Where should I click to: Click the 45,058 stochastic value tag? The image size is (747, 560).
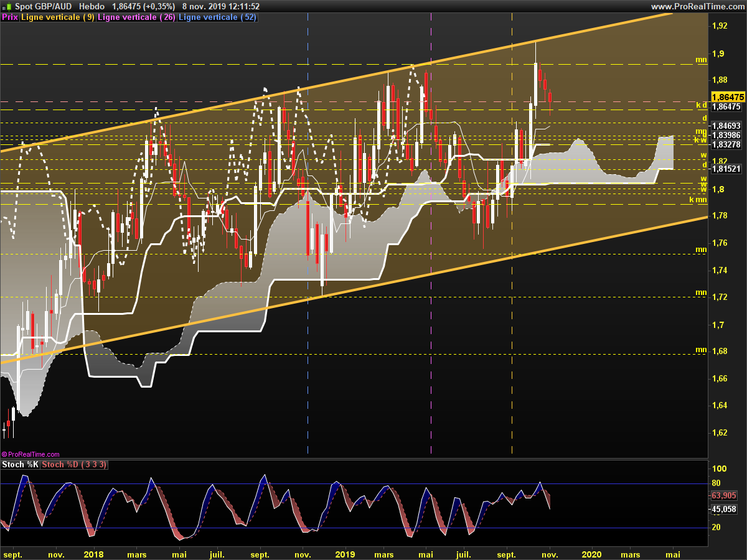[725, 510]
